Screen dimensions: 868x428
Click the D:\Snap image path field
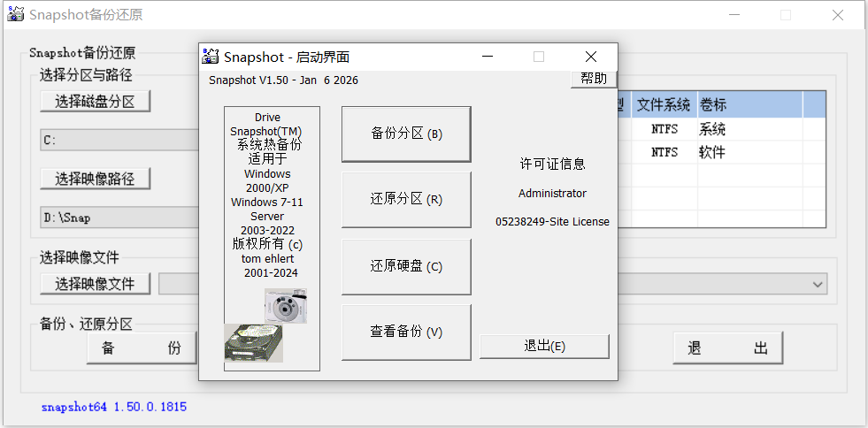point(119,218)
